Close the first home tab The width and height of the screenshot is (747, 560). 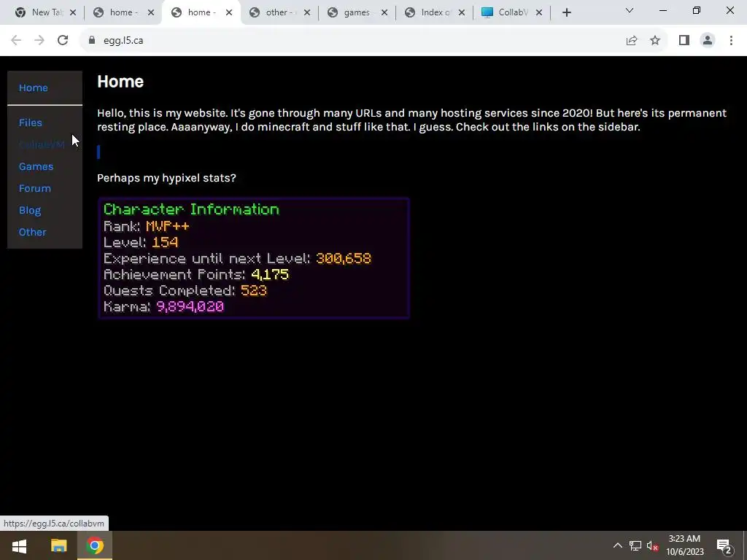pos(151,12)
